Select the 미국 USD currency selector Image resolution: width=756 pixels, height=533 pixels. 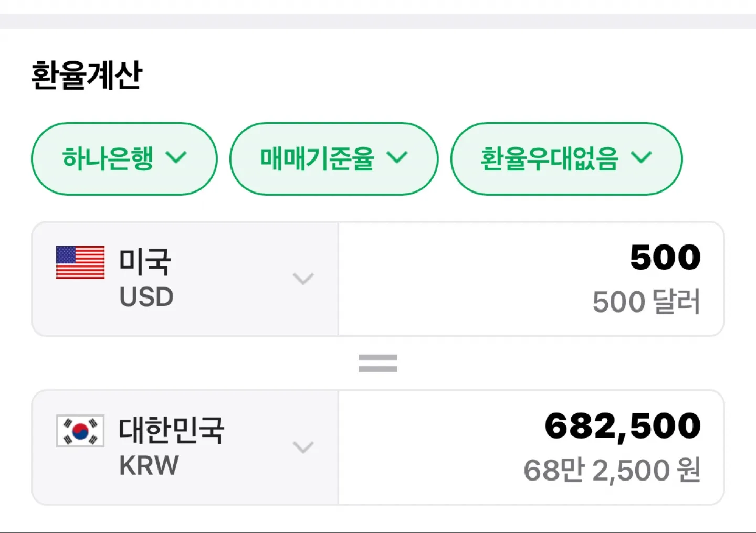[185, 279]
